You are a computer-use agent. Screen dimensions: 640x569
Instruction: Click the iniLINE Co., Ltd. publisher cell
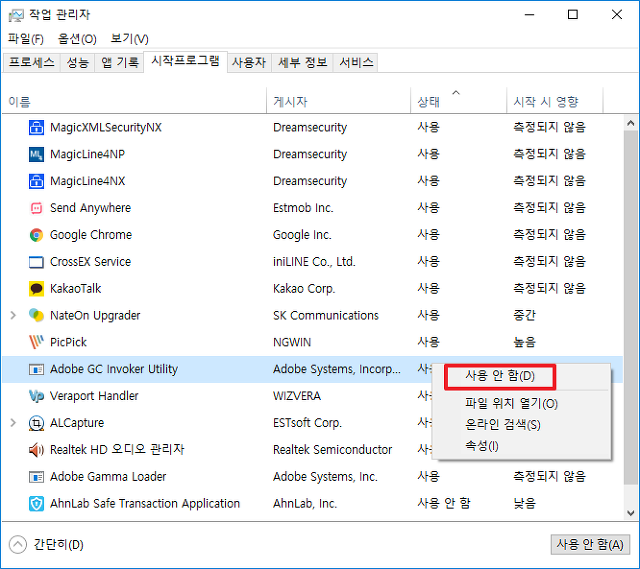(314, 262)
